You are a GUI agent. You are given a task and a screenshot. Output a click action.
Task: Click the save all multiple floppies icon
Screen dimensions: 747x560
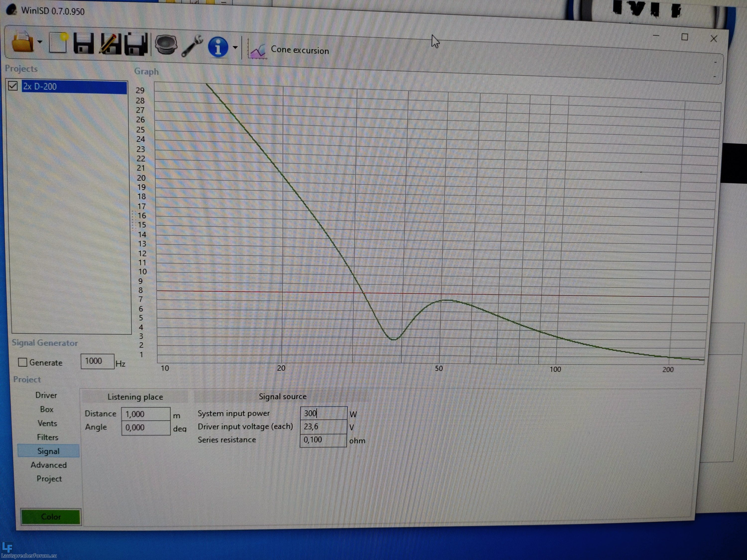click(x=136, y=45)
